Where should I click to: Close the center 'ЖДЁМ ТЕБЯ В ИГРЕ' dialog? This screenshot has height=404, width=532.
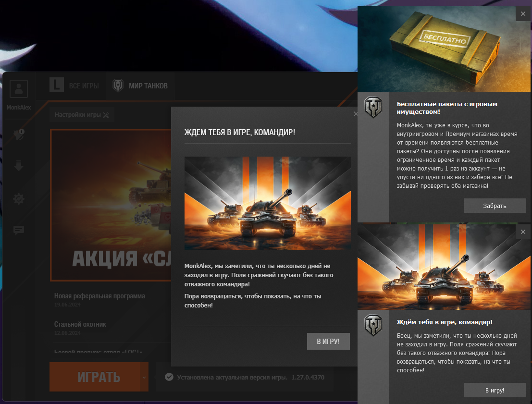[355, 114]
